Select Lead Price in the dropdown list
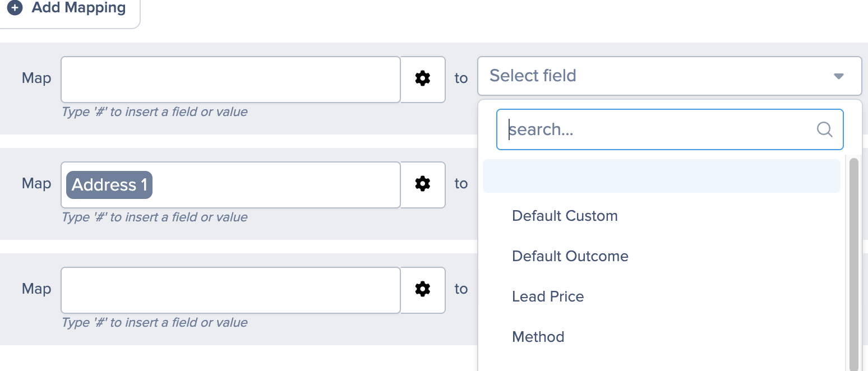The height and width of the screenshot is (371, 868). pyautogui.click(x=548, y=296)
